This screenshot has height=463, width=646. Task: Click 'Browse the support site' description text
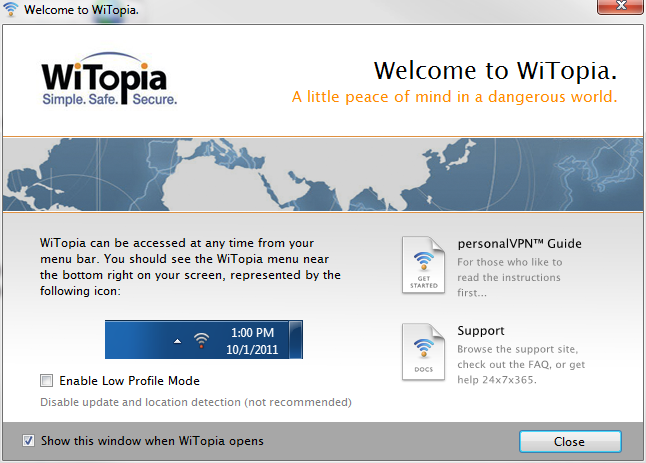[521, 364]
